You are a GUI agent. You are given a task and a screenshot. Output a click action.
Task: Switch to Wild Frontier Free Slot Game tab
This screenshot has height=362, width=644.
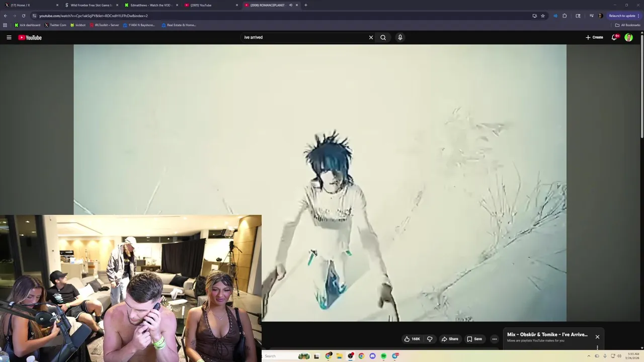[x=91, y=5]
